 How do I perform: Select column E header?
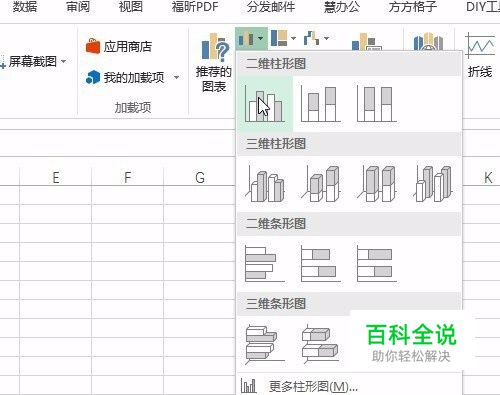point(55,177)
